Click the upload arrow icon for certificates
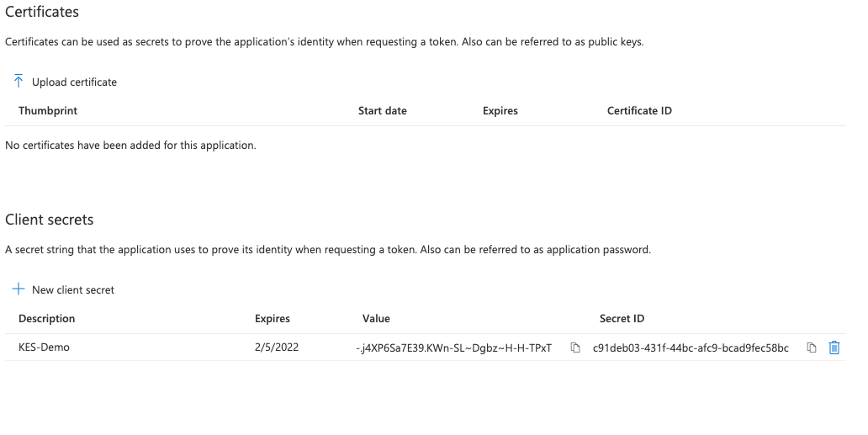The image size is (868, 435). [19, 82]
